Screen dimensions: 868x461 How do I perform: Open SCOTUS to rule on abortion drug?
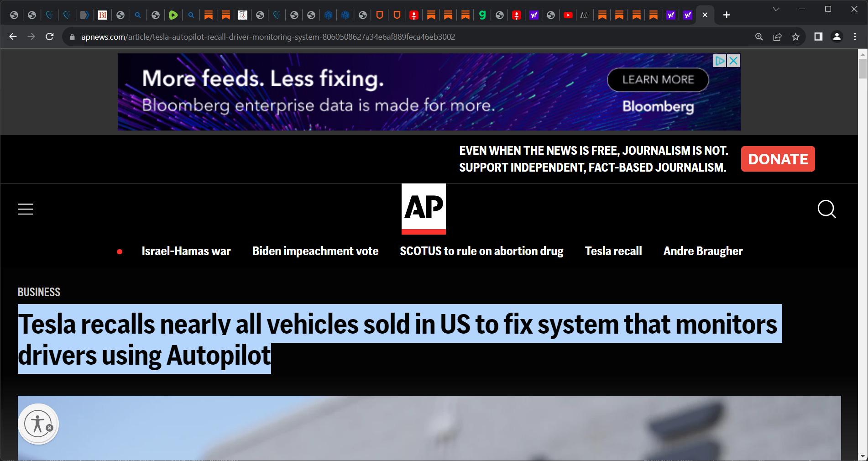pyautogui.click(x=481, y=251)
